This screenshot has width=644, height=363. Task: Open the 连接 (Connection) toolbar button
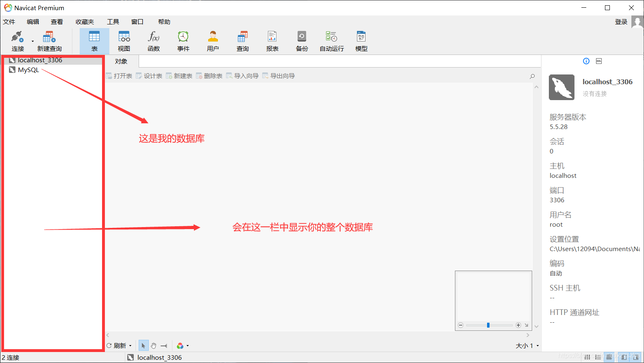pyautogui.click(x=17, y=42)
